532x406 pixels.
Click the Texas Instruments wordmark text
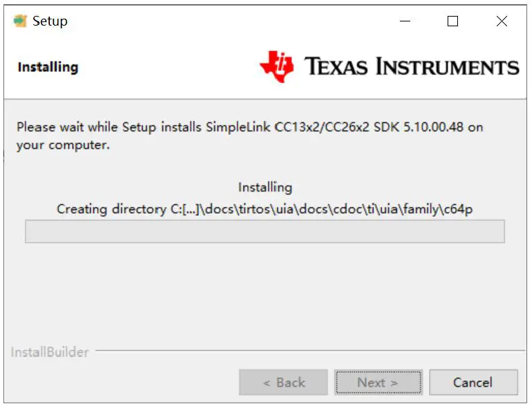click(x=412, y=66)
